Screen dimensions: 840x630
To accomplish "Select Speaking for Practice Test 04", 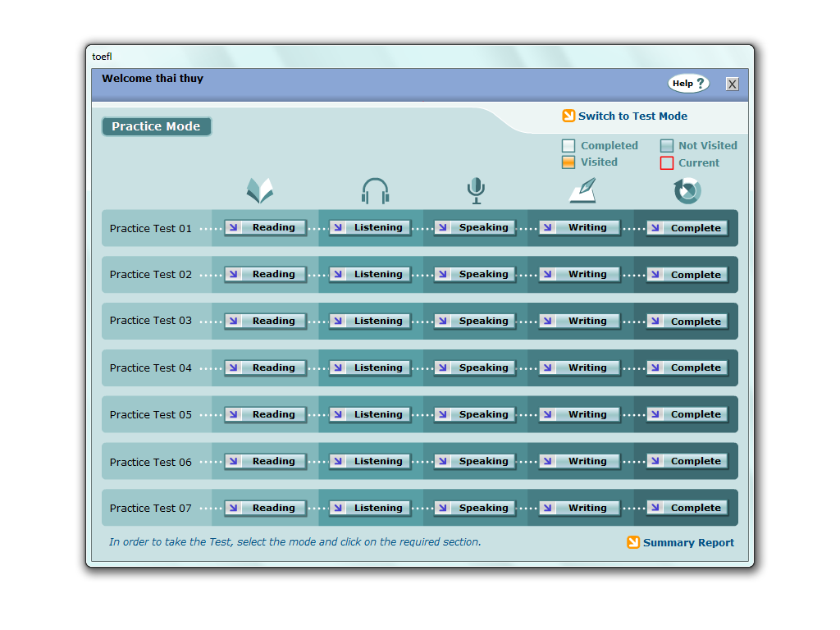I will (475, 367).
